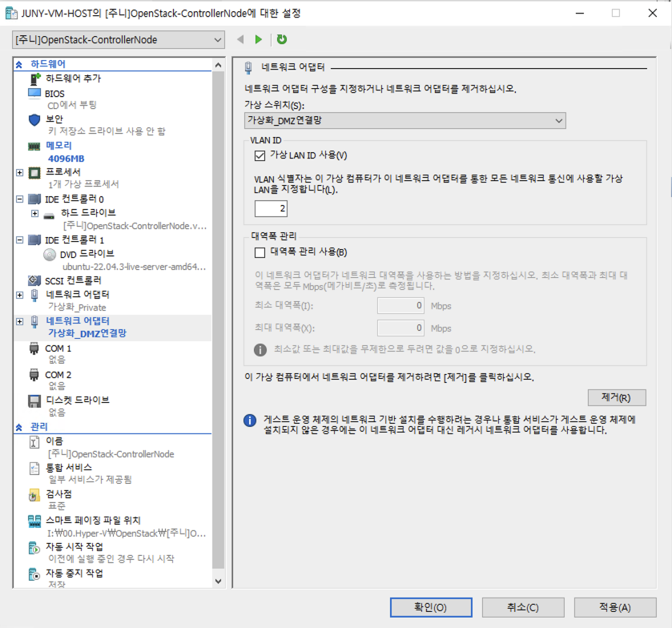Select the 하드웨어 추가 icon

click(34, 78)
